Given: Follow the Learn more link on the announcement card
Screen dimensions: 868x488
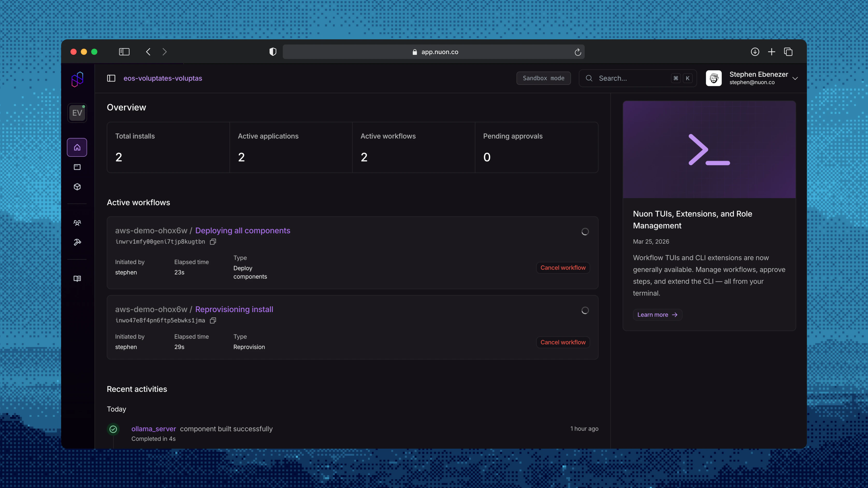Looking at the screenshot, I should click(657, 315).
